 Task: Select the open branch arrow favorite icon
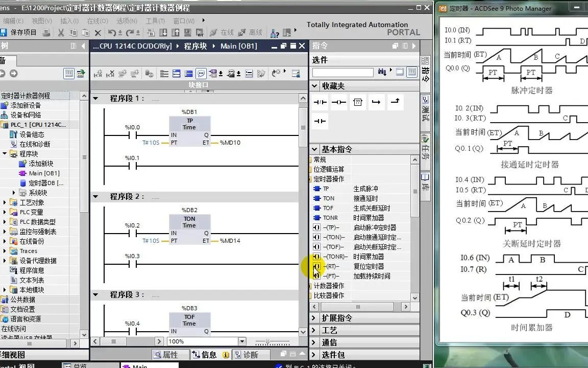(x=377, y=102)
